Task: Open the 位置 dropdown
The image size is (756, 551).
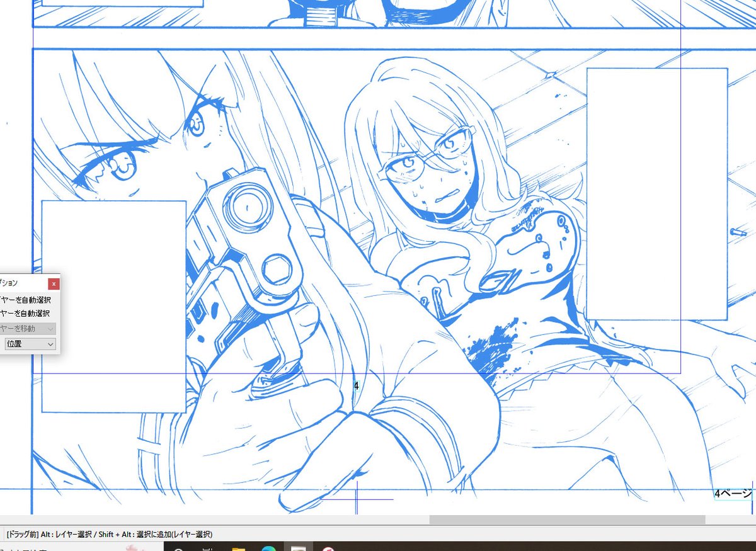Action: coord(30,344)
